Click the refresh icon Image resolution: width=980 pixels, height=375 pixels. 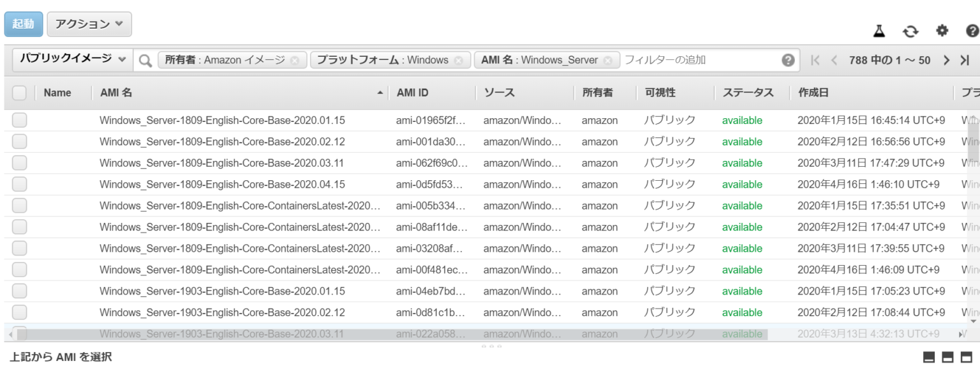[910, 31]
